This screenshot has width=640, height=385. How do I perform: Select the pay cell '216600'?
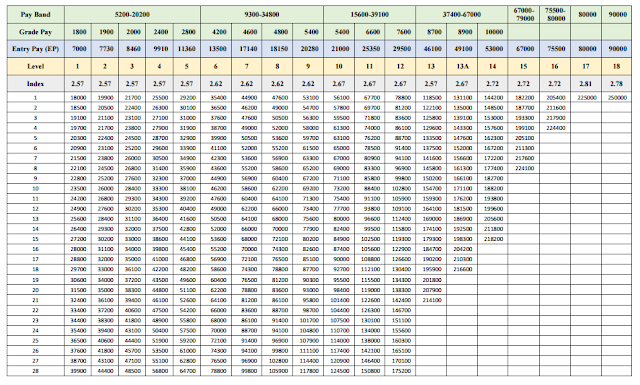(463, 269)
